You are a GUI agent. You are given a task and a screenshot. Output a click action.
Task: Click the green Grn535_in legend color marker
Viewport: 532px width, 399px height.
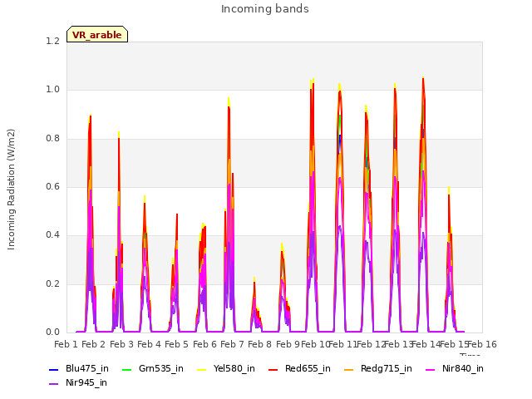click(126, 369)
